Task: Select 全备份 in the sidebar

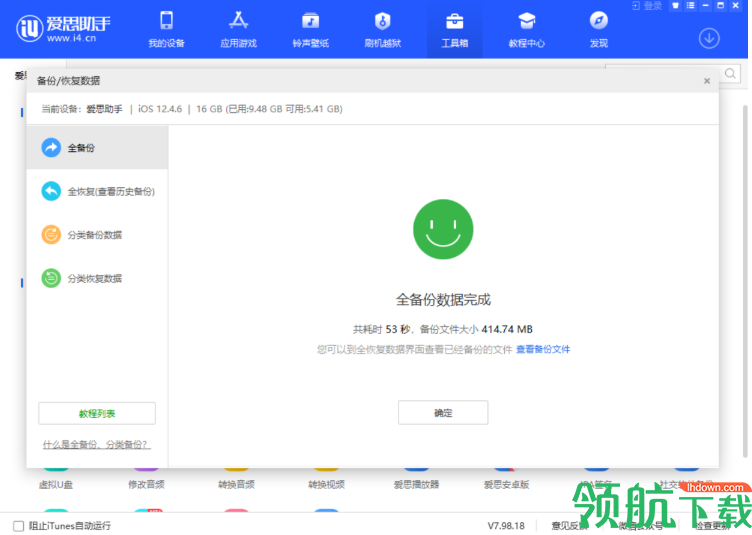Action: tap(97, 148)
